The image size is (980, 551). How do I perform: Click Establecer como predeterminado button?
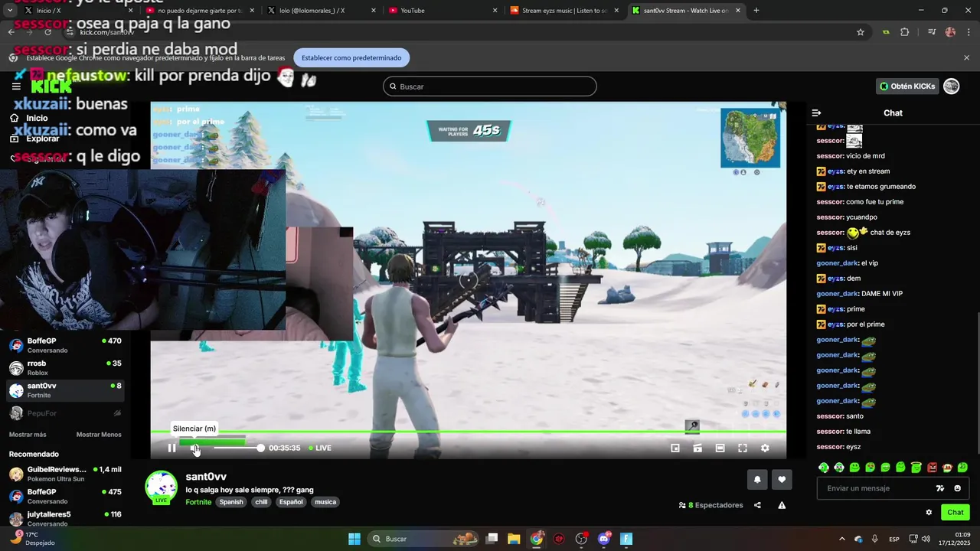(351, 58)
